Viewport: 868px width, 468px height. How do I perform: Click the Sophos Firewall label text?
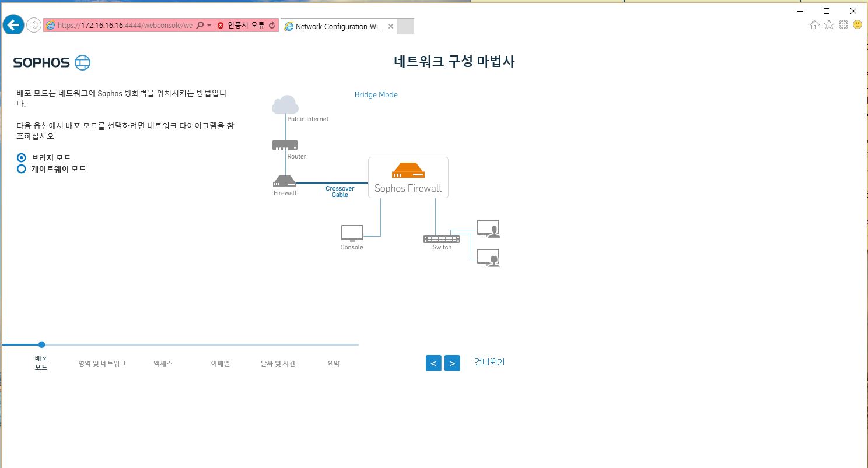point(408,188)
